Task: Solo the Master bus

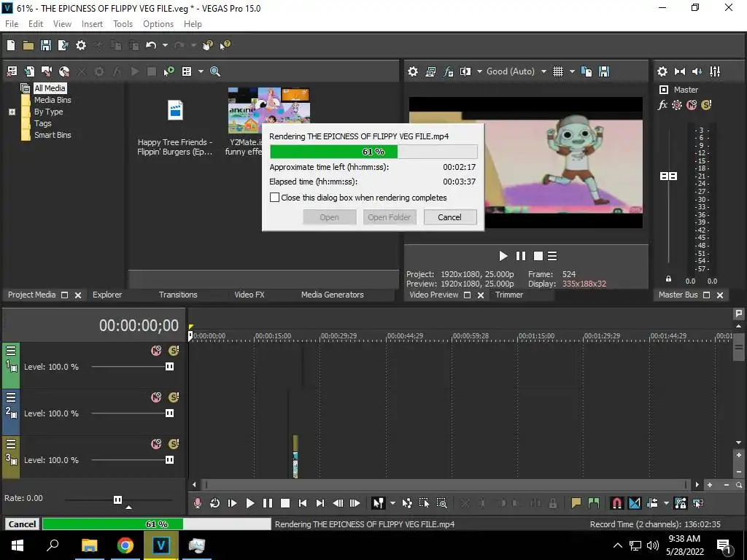Action: pyautogui.click(x=706, y=105)
